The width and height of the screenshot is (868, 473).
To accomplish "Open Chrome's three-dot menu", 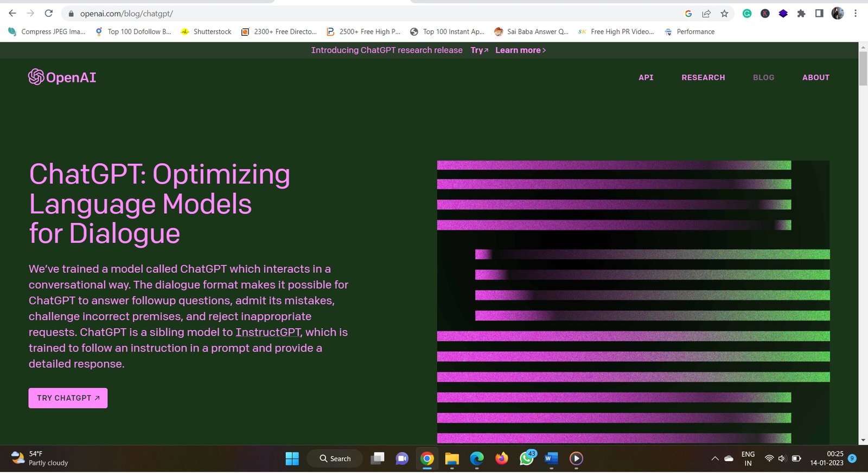I will [x=856, y=14].
